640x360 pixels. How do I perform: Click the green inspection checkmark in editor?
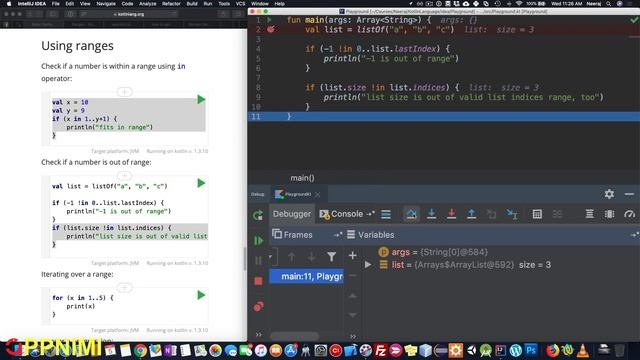tap(634, 20)
